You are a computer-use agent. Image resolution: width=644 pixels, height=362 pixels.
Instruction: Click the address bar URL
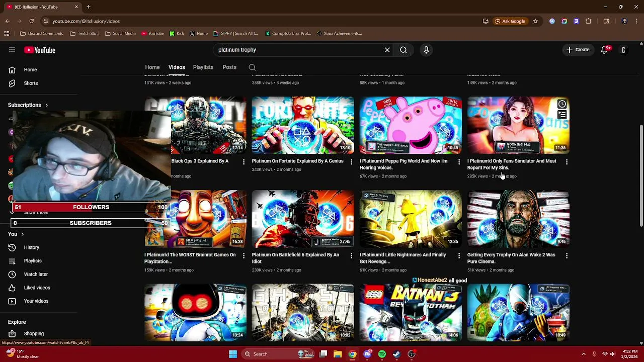86,21
